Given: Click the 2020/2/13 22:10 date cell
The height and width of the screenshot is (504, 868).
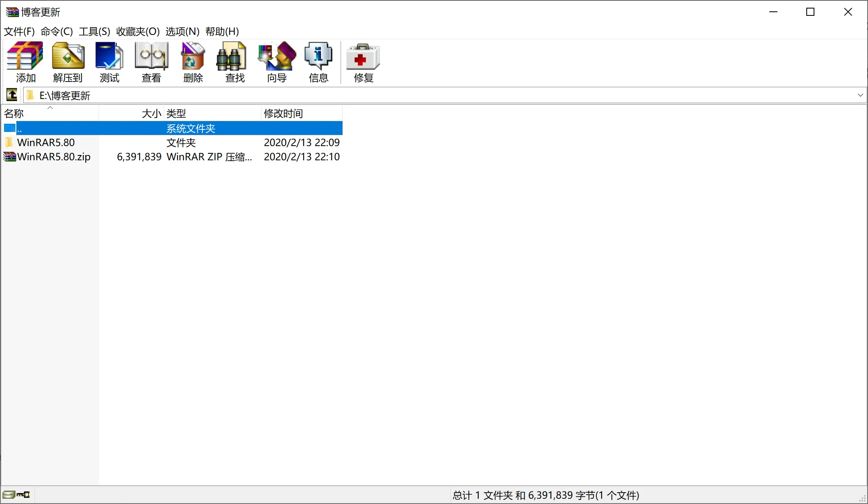Looking at the screenshot, I should 302,157.
